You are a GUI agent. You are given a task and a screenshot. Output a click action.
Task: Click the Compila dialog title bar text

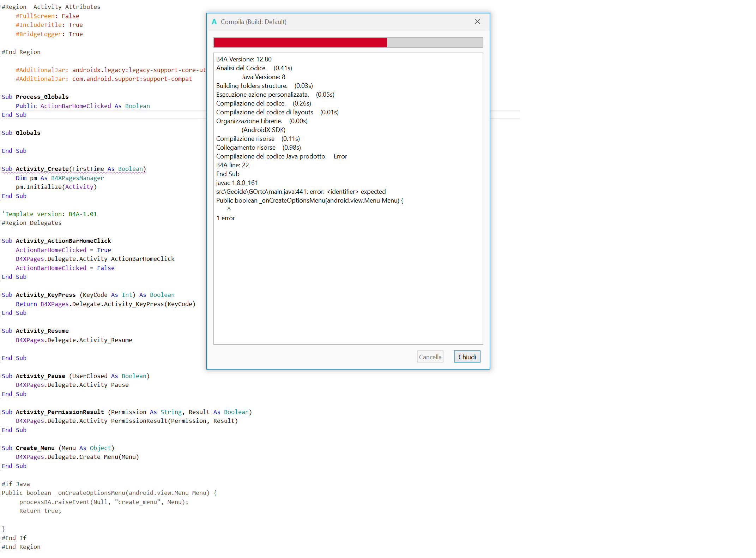[x=253, y=22]
